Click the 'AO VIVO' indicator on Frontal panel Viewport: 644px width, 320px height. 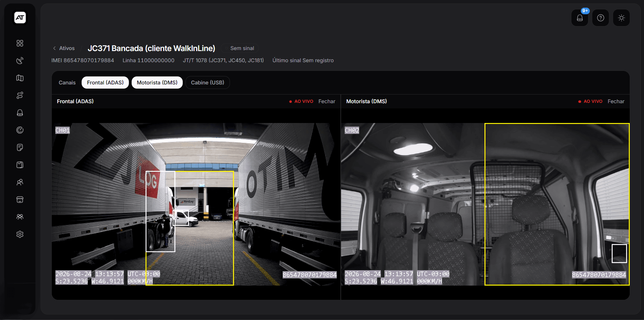301,101
